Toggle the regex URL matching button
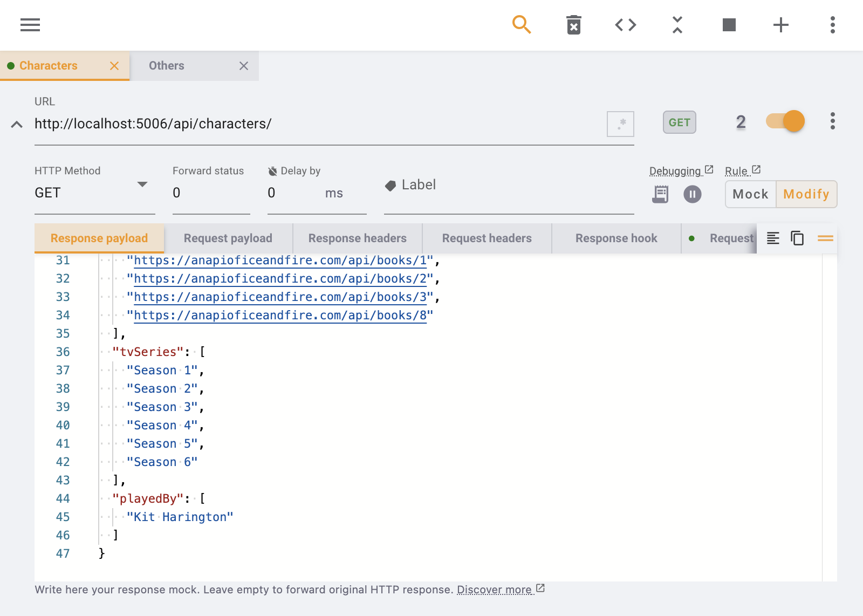 pyautogui.click(x=620, y=124)
